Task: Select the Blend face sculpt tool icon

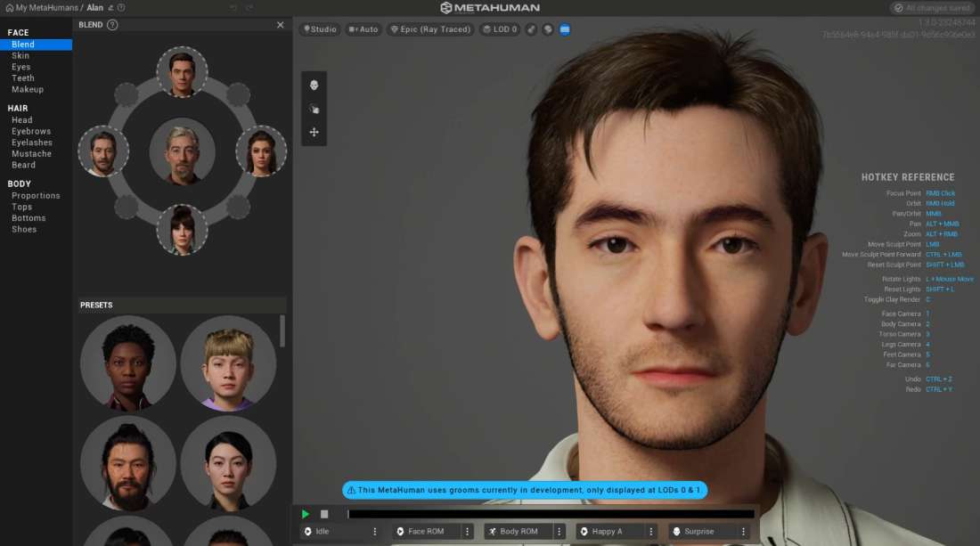Action: click(x=314, y=85)
